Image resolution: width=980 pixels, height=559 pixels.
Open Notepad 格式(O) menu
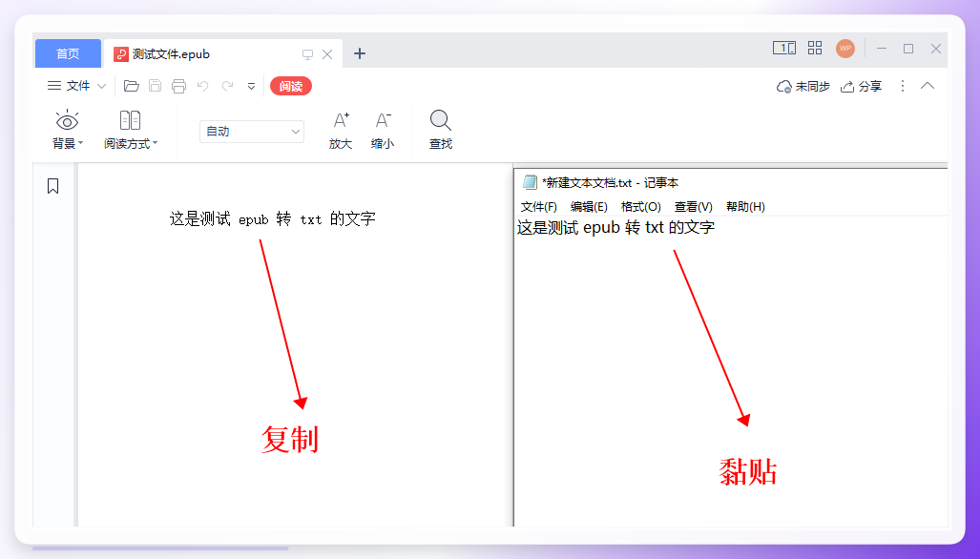point(640,207)
